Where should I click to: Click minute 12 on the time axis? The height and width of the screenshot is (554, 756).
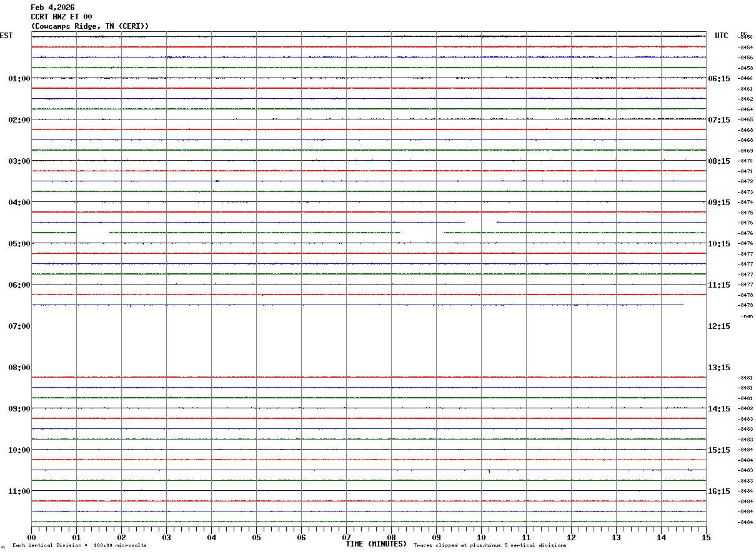571,538
